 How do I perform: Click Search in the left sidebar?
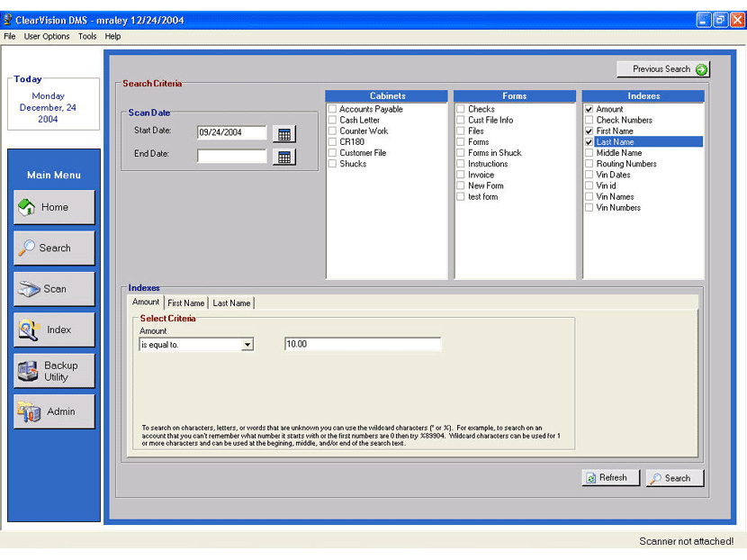[54, 248]
